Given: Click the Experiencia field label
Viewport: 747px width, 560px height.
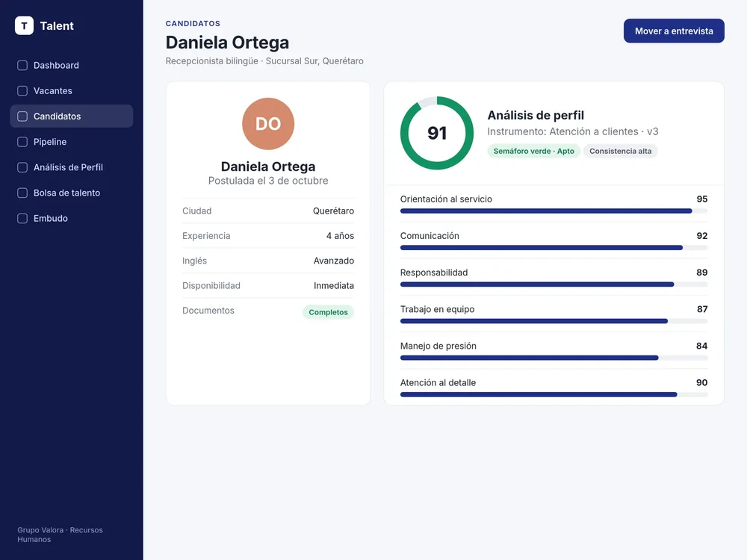Looking at the screenshot, I should (x=206, y=236).
